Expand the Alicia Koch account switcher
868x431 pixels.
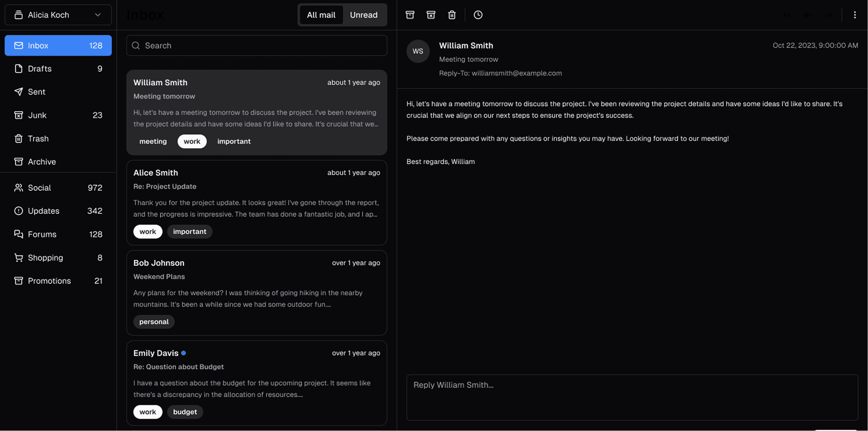pos(58,15)
